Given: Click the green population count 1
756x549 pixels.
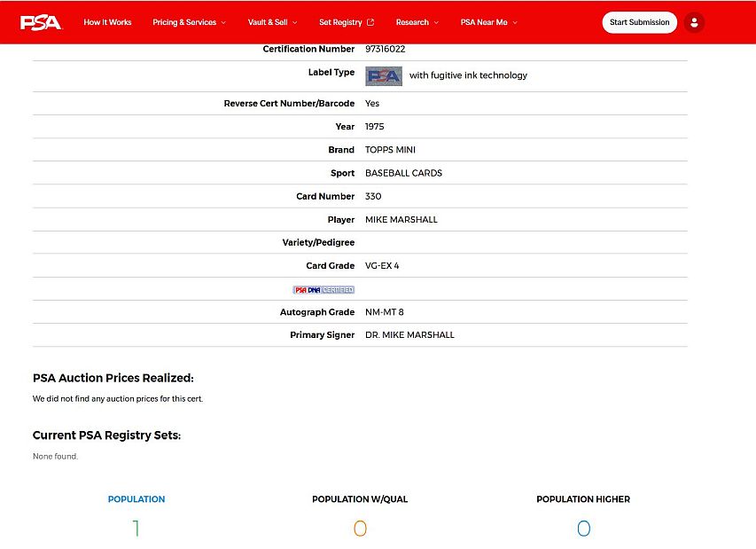Looking at the screenshot, I should coord(136,529).
